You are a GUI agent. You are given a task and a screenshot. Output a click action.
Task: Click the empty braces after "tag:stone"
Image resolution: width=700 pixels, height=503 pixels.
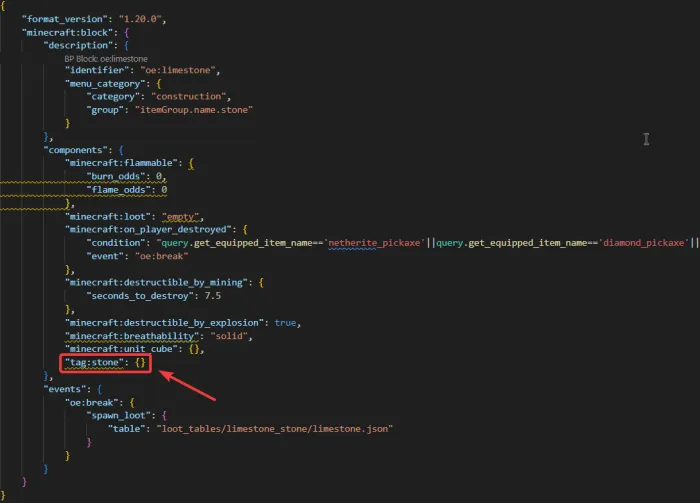140,362
